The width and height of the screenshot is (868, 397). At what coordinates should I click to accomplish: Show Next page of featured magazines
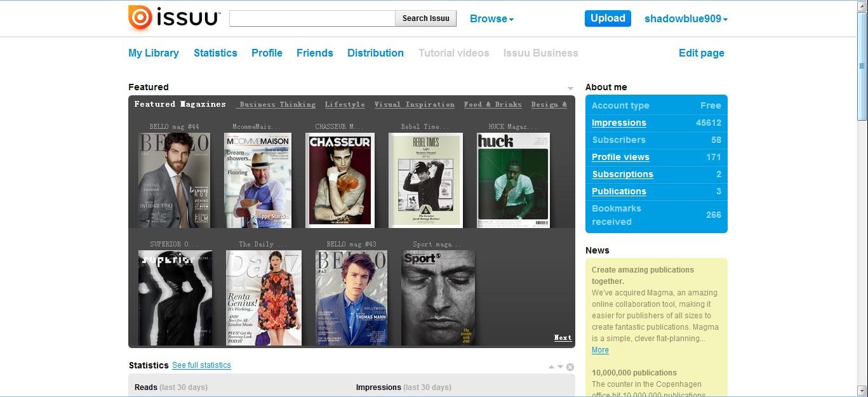562,338
